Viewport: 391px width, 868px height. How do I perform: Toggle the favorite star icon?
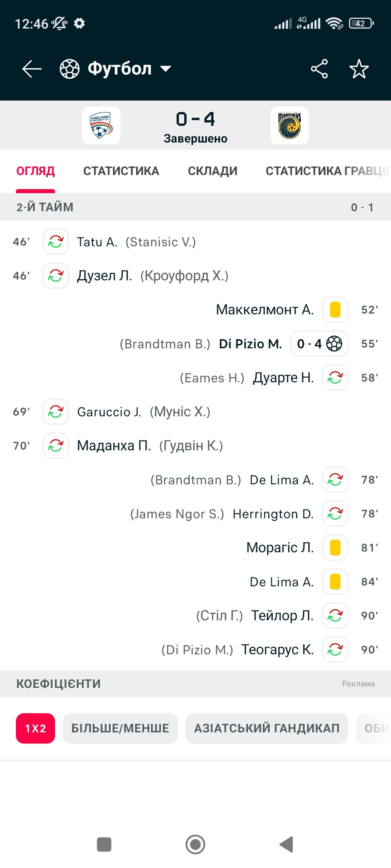coord(359,69)
